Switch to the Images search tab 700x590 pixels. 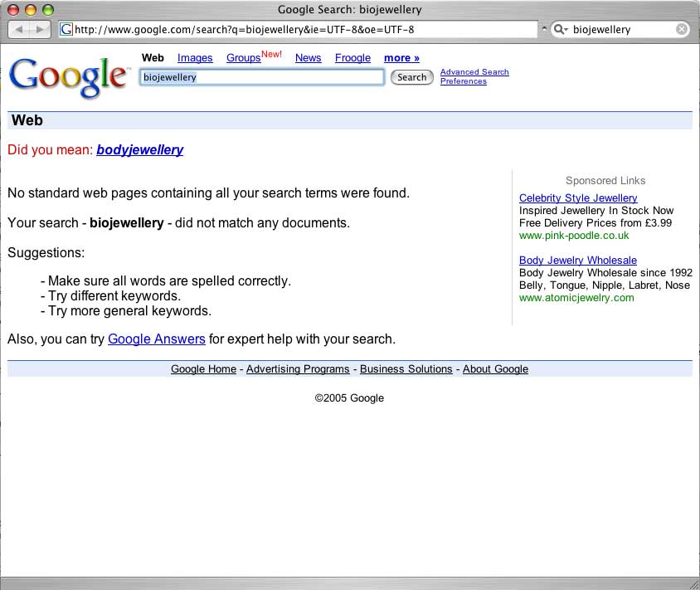195,57
